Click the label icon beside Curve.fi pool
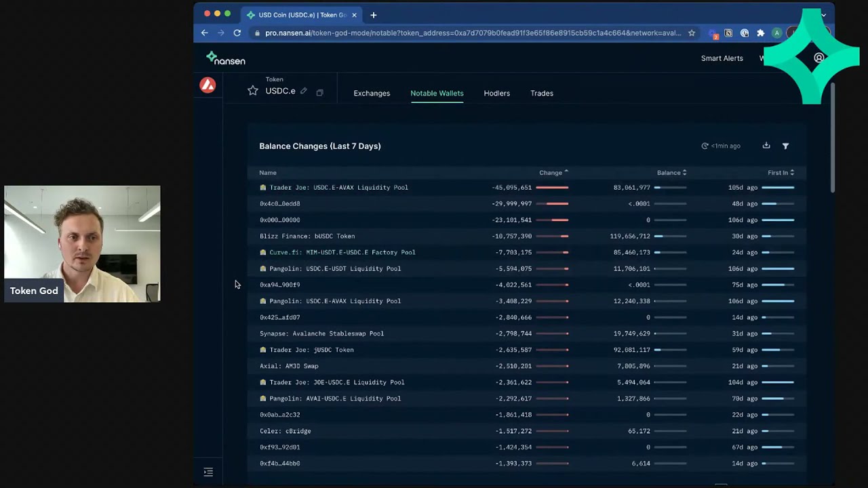 tap(263, 252)
